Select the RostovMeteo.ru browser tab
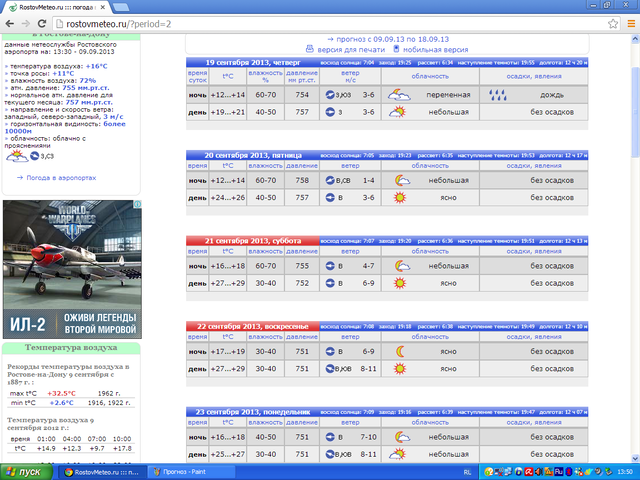 [x=57, y=7]
